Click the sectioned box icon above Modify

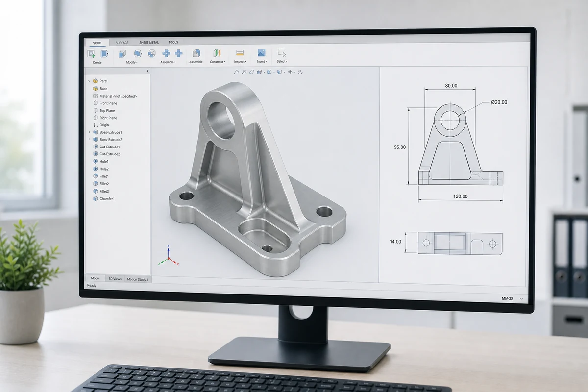pyautogui.click(x=152, y=53)
